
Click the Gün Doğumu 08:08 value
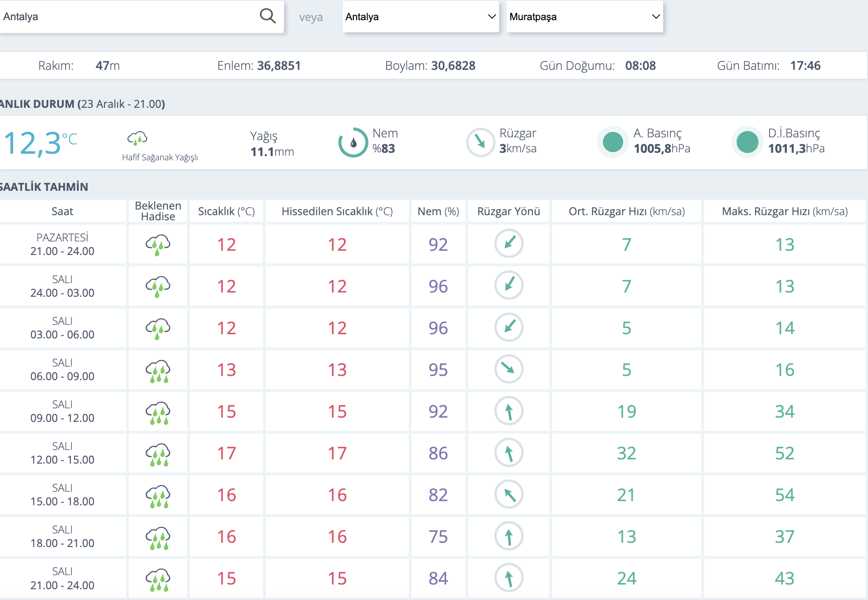tap(640, 66)
